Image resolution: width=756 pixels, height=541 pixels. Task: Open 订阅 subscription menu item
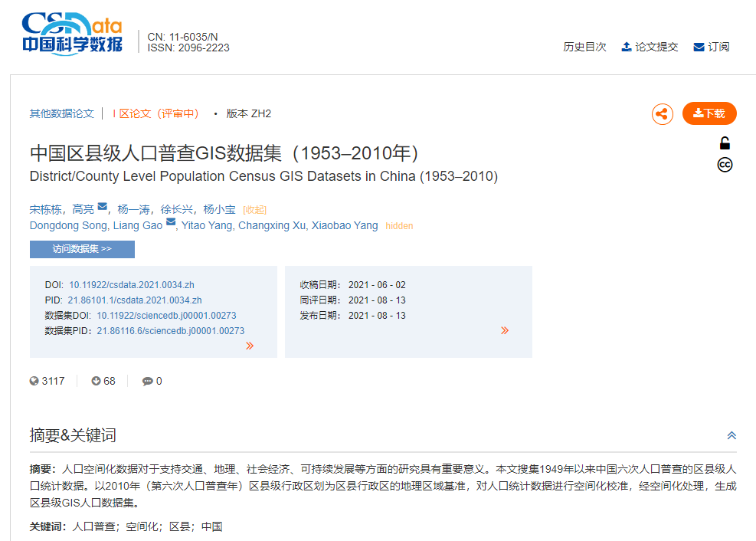click(712, 47)
